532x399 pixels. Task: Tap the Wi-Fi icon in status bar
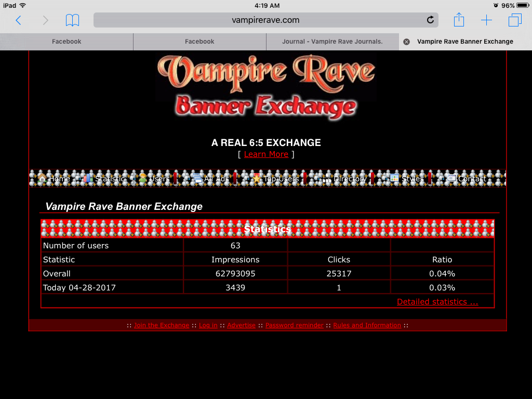pyautogui.click(x=23, y=5)
